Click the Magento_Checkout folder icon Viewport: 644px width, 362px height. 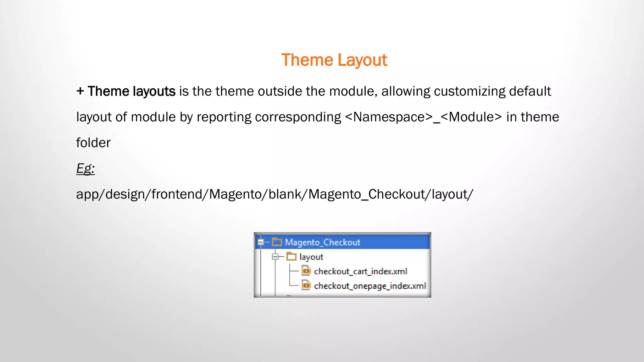pyautogui.click(x=277, y=242)
